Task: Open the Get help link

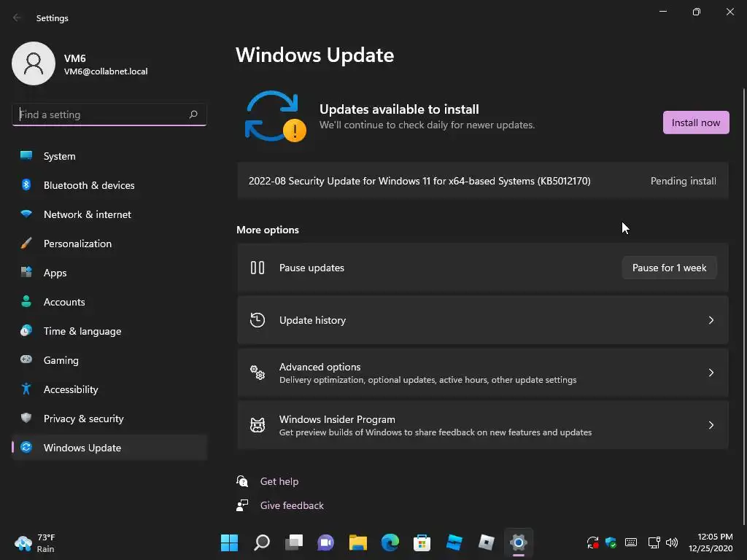Action: pyautogui.click(x=279, y=481)
